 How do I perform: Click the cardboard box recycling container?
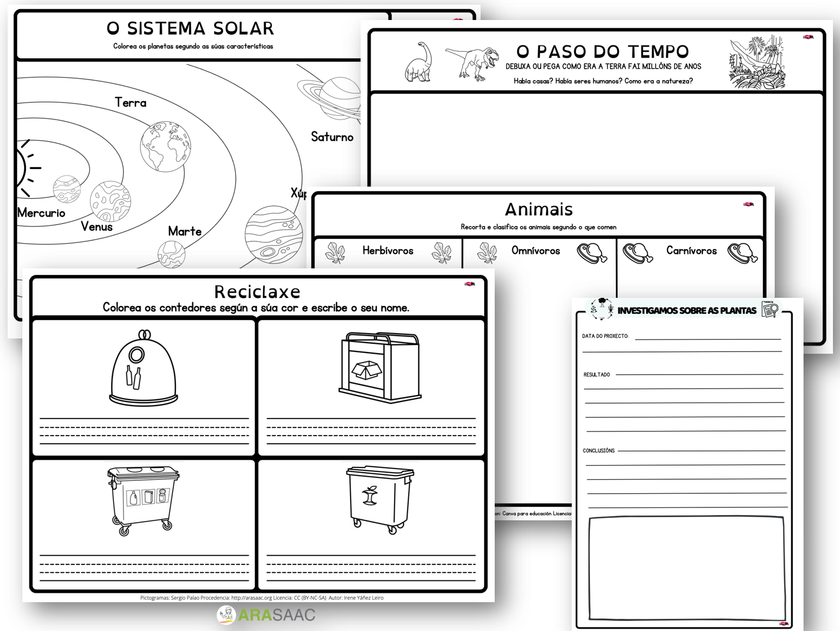coord(380,367)
